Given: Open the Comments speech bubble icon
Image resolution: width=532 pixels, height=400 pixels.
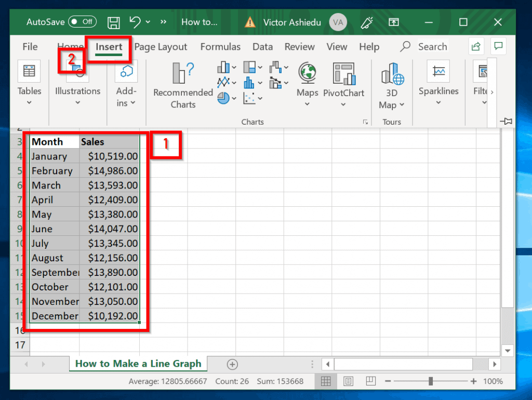Looking at the screenshot, I should (x=498, y=46).
